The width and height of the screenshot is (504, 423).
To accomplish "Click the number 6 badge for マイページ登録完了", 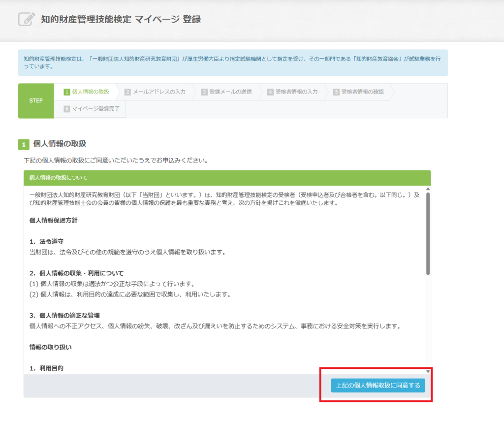I will click(x=67, y=109).
